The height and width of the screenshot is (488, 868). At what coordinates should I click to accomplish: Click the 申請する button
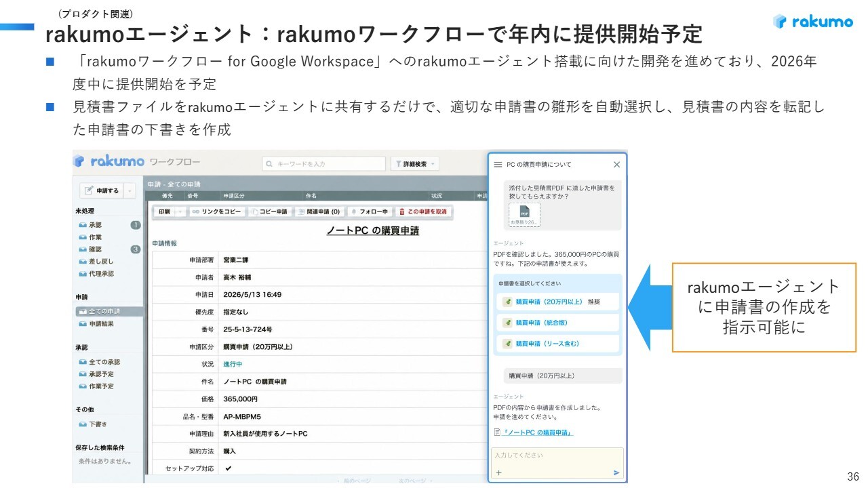(x=102, y=190)
